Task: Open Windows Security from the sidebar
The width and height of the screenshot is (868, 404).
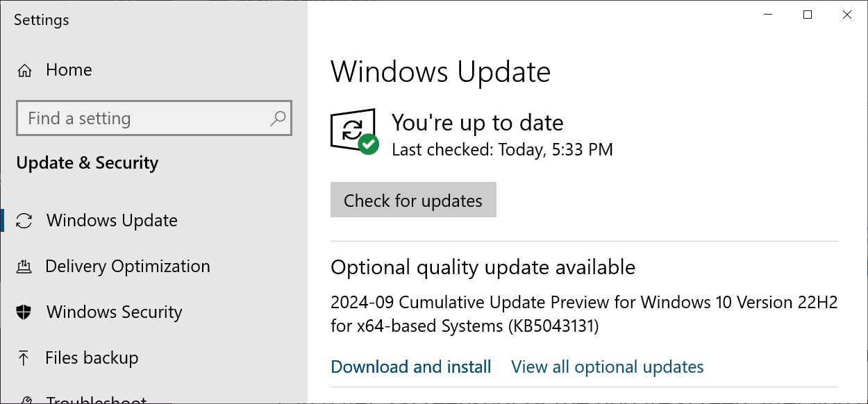Action: (x=114, y=312)
